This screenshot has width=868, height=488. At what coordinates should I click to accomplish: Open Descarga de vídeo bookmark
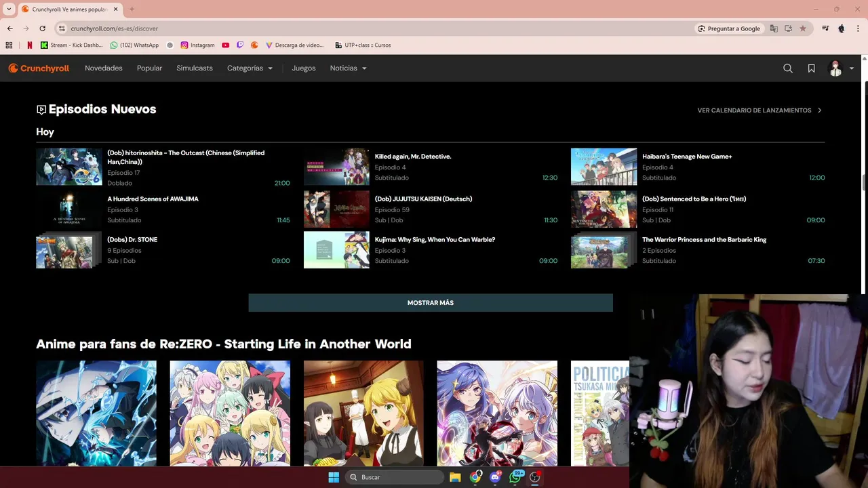coord(295,45)
